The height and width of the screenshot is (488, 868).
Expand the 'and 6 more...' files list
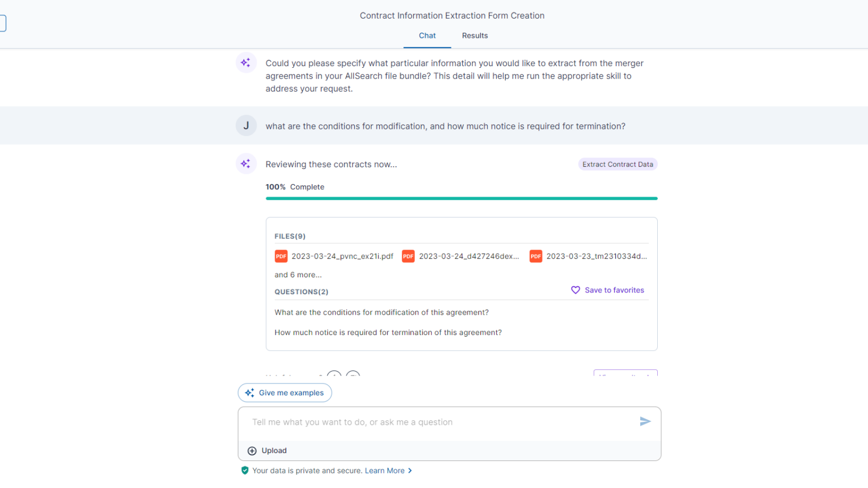tap(298, 275)
